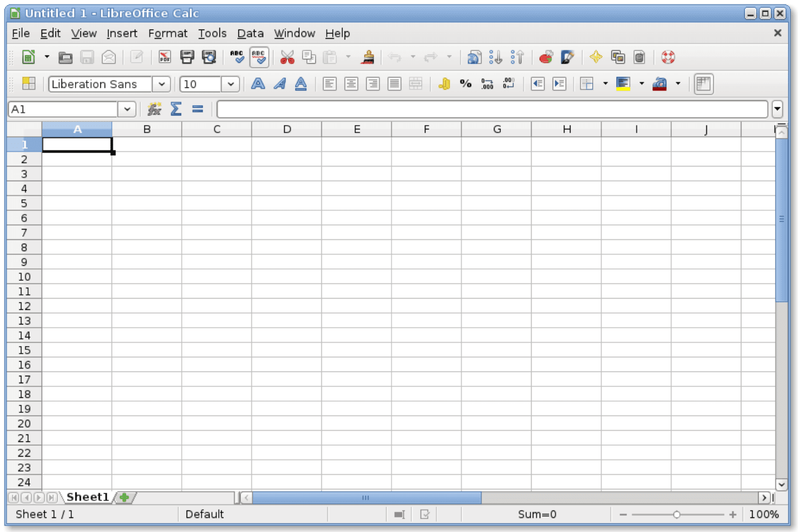Click the Function equals icon
This screenshot has height=532, width=798.
click(197, 109)
